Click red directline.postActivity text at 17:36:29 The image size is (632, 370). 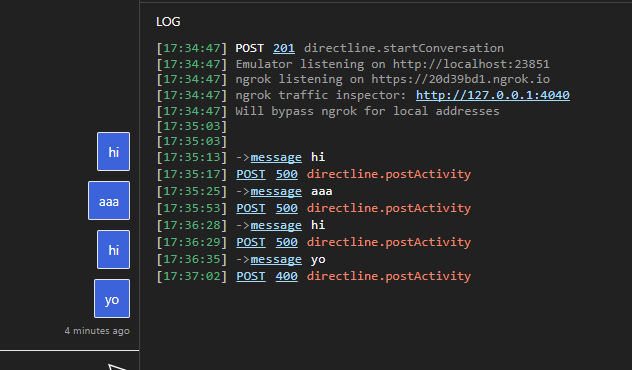389,242
